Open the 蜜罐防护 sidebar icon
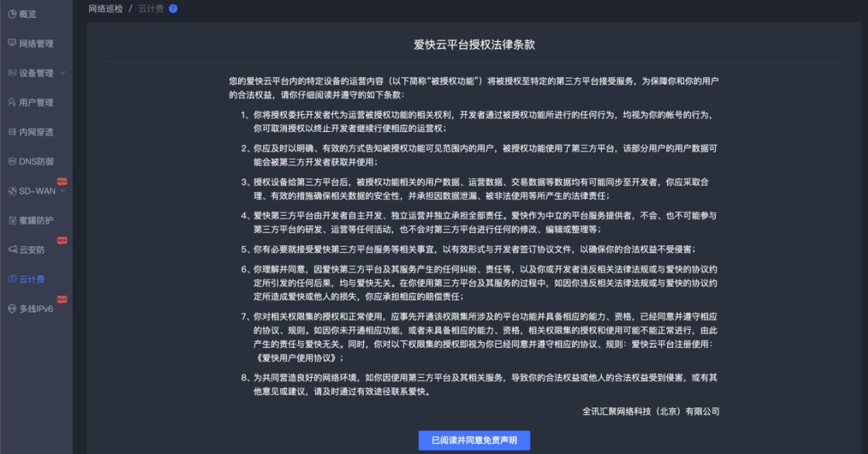This screenshot has height=454, width=868. coord(12,220)
